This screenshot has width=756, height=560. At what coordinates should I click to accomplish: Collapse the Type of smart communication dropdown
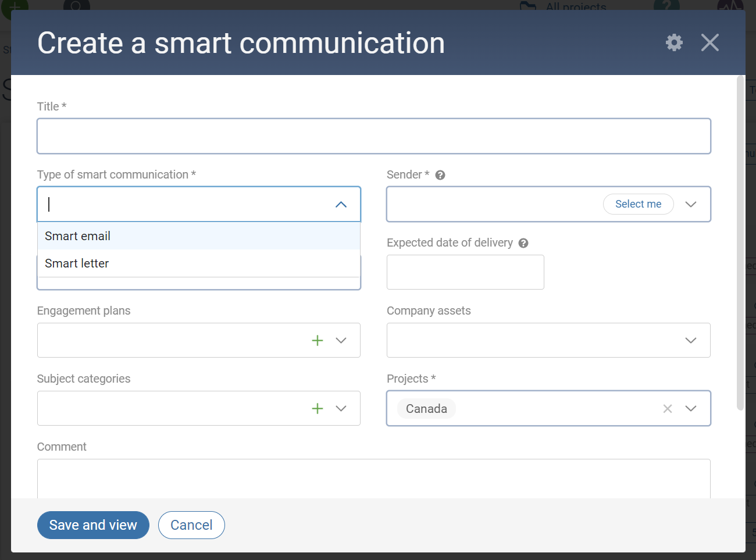point(341,204)
